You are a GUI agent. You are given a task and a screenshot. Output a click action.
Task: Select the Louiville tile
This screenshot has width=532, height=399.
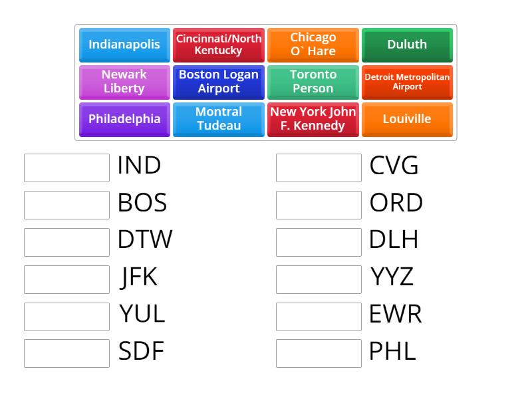click(x=407, y=120)
